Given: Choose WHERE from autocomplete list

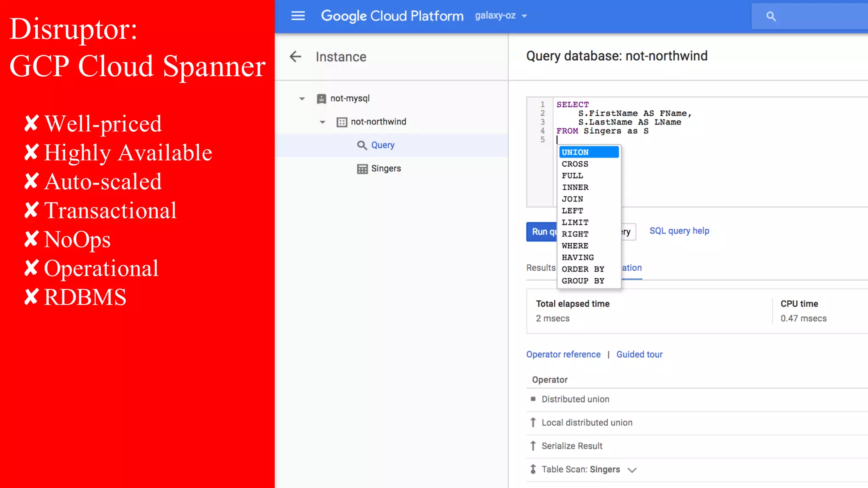Looking at the screenshot, I should tap(589, 246).
